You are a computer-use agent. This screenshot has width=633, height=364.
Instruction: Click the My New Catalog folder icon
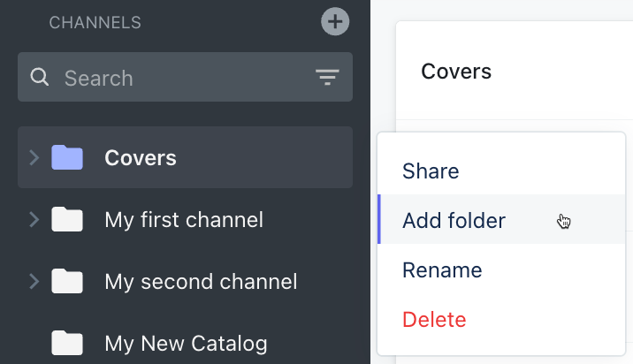coord(67,343)
